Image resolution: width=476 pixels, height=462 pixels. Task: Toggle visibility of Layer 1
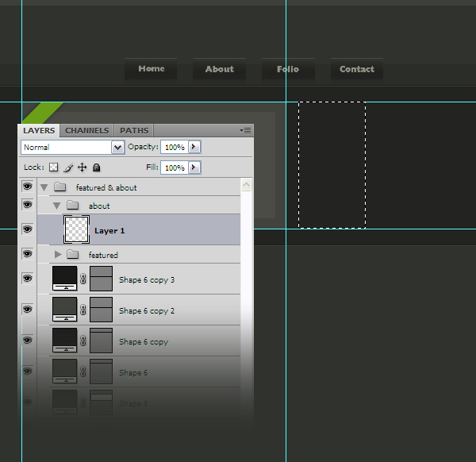[27, 229]
